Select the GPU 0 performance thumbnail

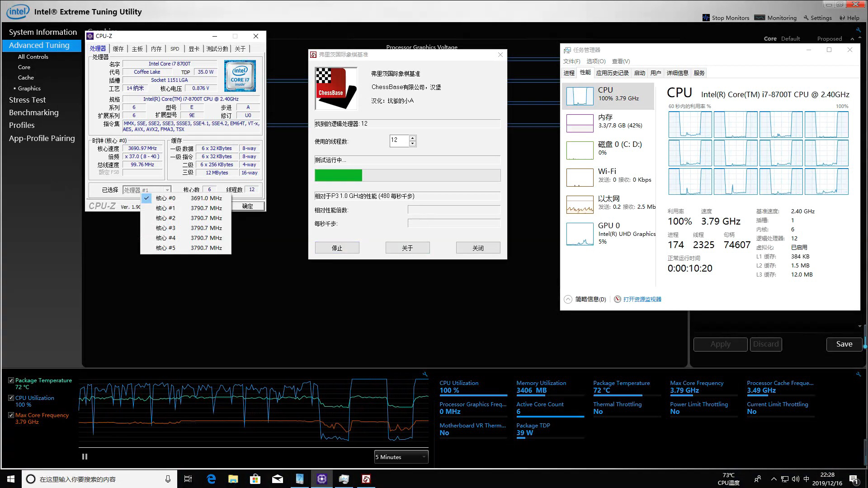coord(580,234)
